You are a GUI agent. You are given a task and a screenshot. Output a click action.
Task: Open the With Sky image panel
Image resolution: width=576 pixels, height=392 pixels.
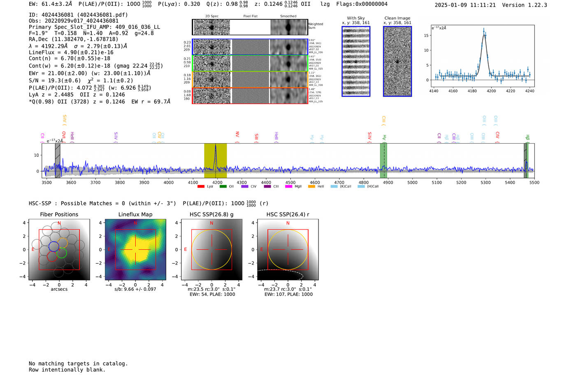(356, 61)
